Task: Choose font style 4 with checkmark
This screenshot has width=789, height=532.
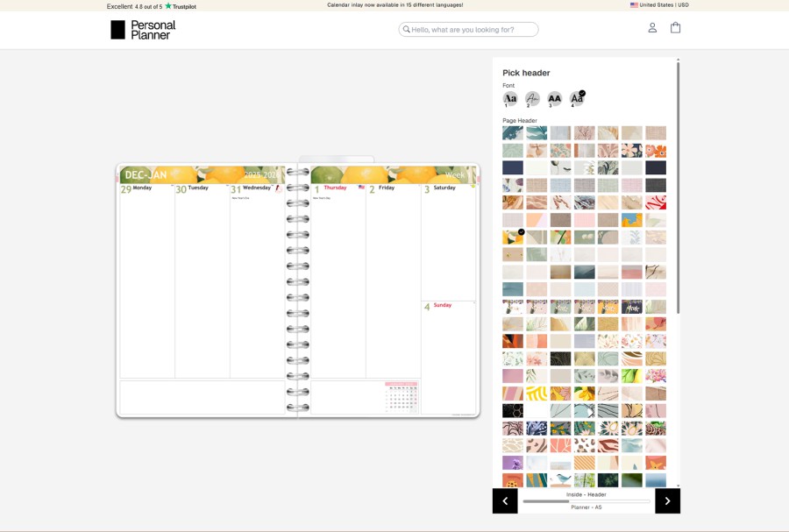Action: click(577, 99)
